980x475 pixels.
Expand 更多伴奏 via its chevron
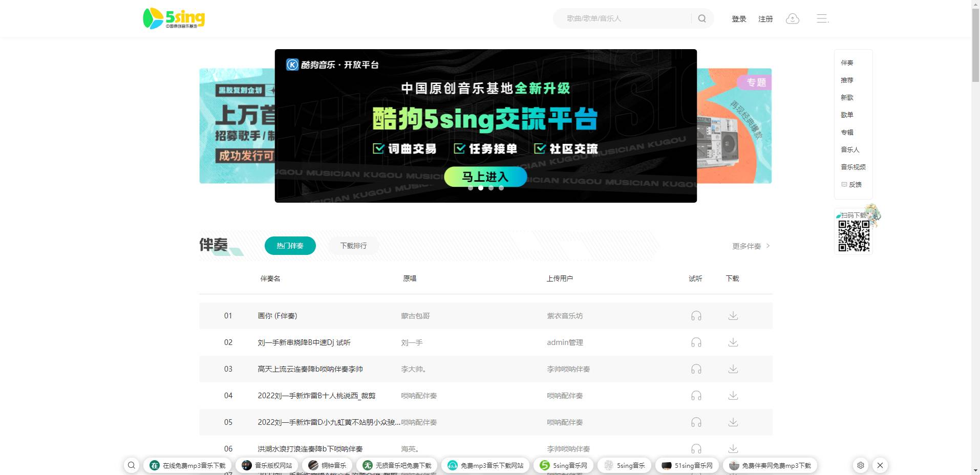(x=768, y=246)
